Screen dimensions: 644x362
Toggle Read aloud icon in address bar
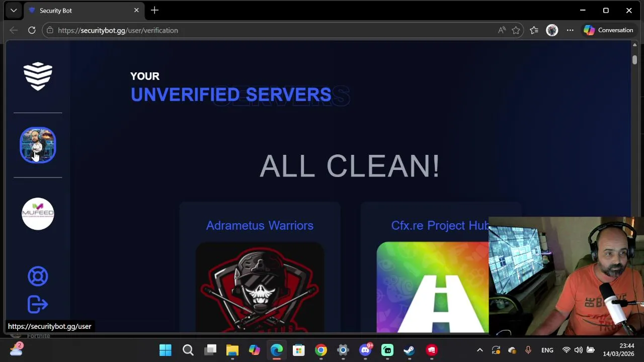coord(502,30)
